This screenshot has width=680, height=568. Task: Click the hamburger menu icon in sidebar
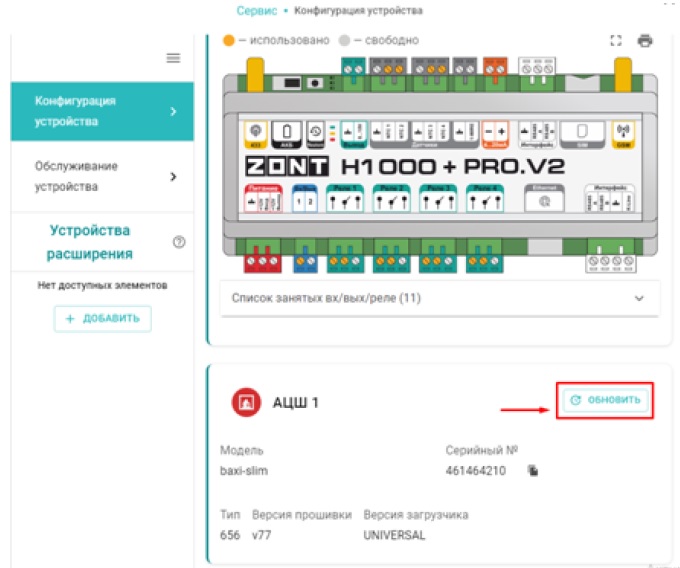(x=173, y=58)
